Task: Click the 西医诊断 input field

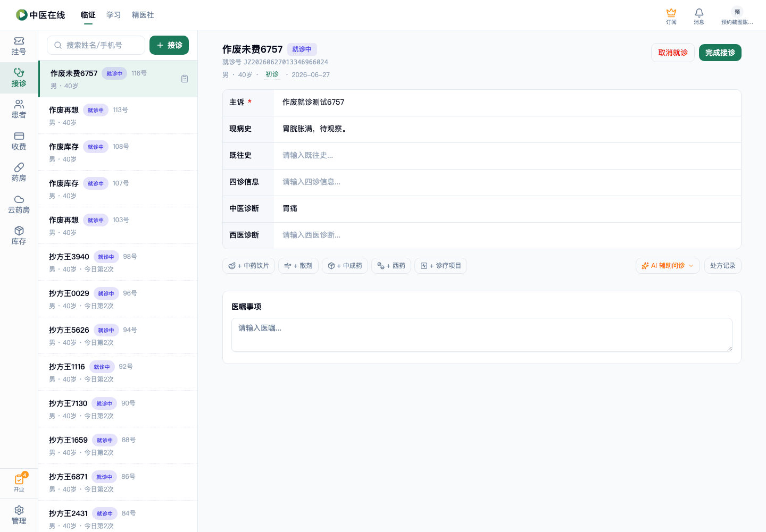Action: tap(507, 235)
